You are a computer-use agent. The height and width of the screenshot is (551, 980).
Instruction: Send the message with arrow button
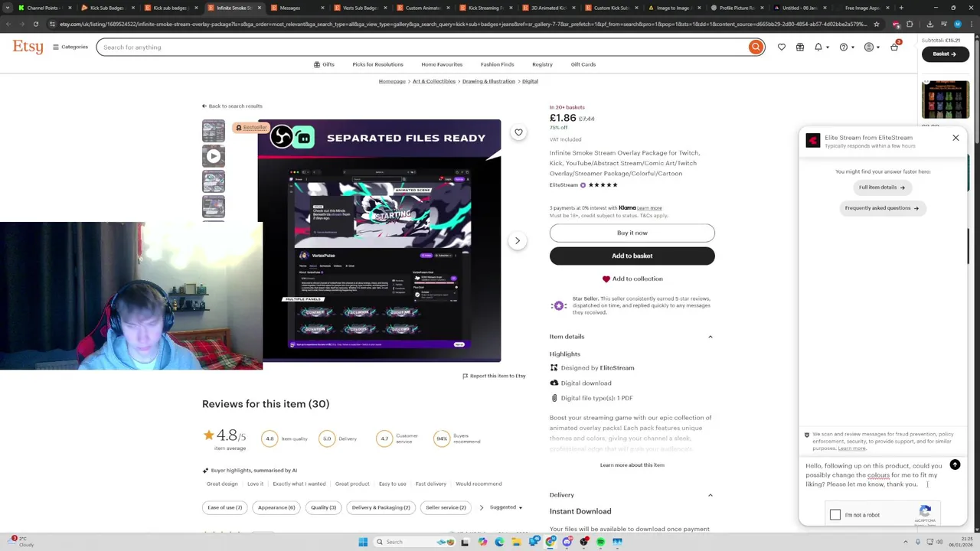(955, 465)
